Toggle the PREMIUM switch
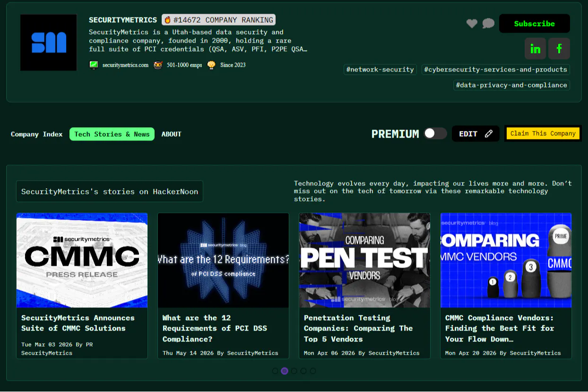 point(435,133)
